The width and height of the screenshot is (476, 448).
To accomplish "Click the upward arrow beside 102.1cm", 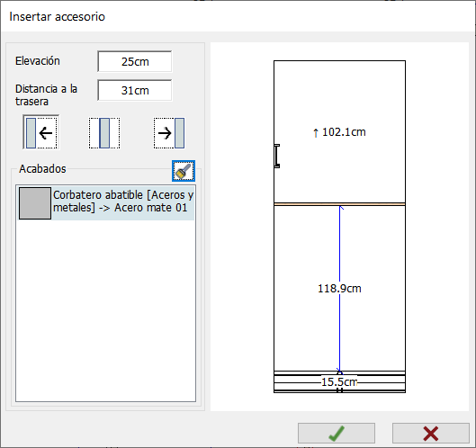I will coord(316,132).
